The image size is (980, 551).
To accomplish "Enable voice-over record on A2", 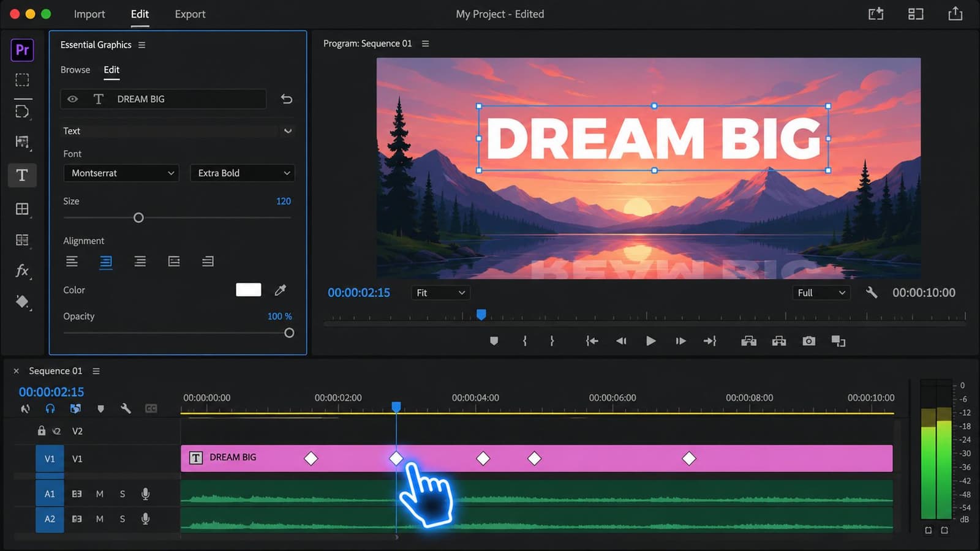I will tap(145, 519).
